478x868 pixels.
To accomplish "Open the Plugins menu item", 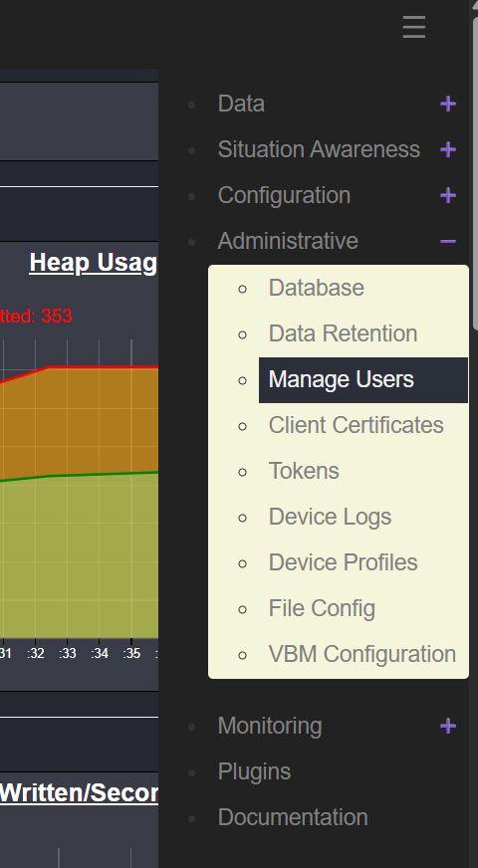I will click(254, 771).
